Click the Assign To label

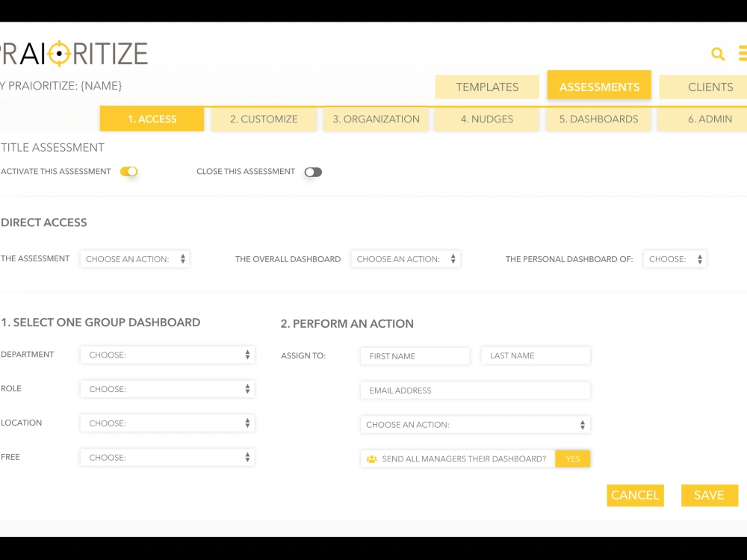click(303, 355)
